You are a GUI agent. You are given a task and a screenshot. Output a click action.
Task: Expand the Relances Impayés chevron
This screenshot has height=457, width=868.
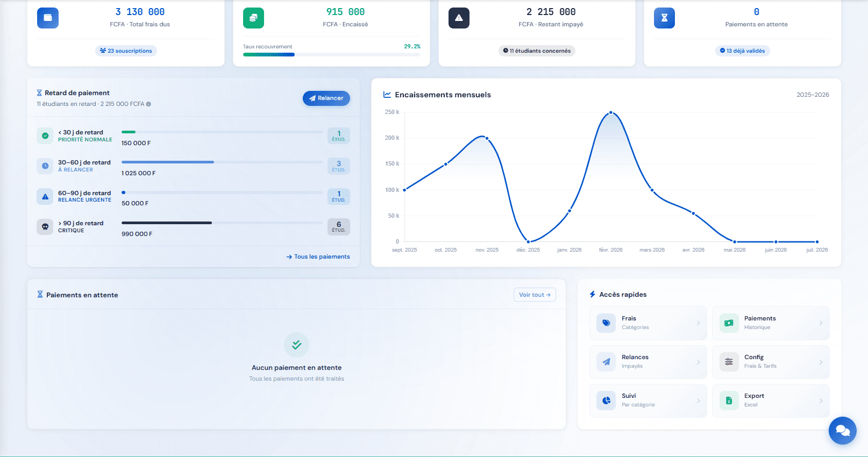click(698, 362)
